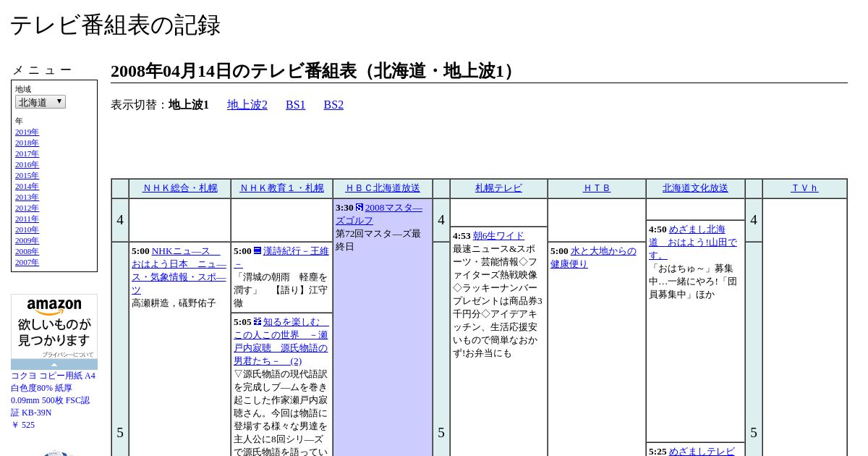
Task: Open the ＨＢＣ北海道放送 channel header
Action: [383, 188]
